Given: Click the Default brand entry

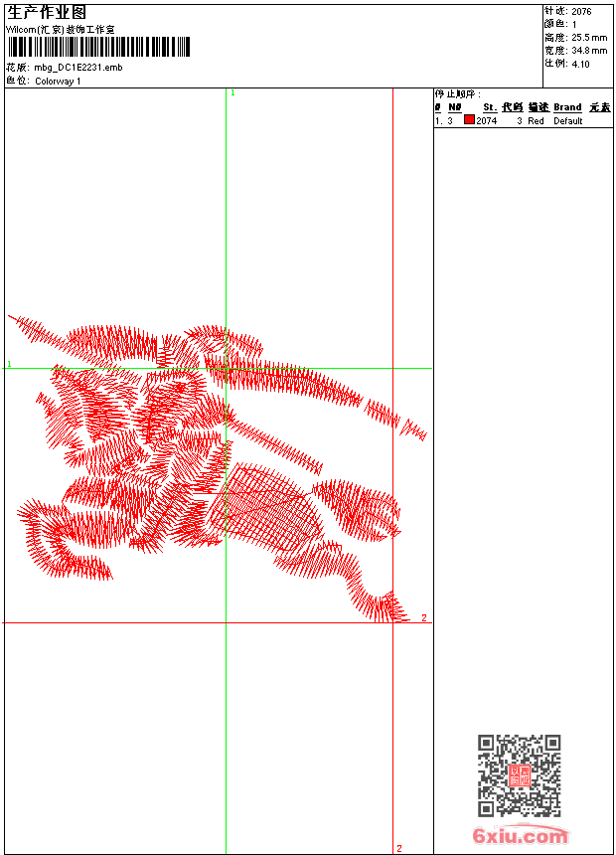Looking at the screenshot, I should 568,121.
